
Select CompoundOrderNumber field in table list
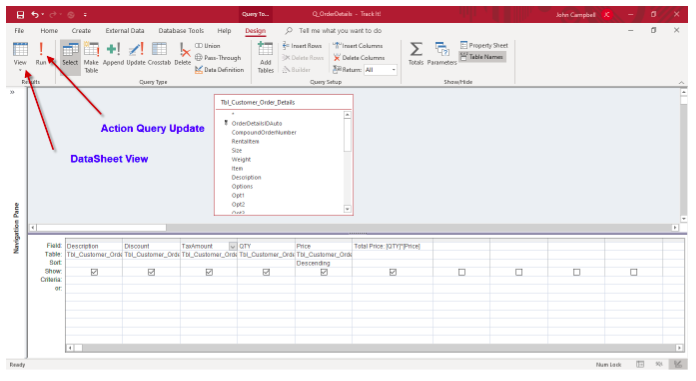(264, 132)
